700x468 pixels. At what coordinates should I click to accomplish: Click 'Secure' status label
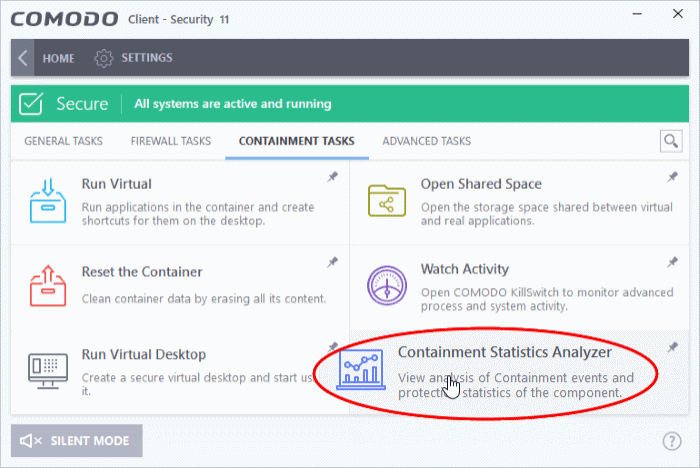coord(82,104)
